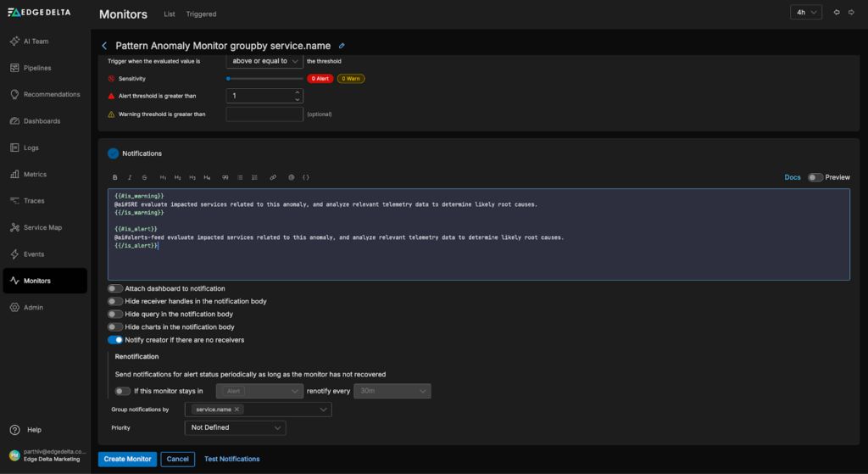Toggle Hide query in the notification body
Viewport: 868px width, 474px height.
(114, 314)
